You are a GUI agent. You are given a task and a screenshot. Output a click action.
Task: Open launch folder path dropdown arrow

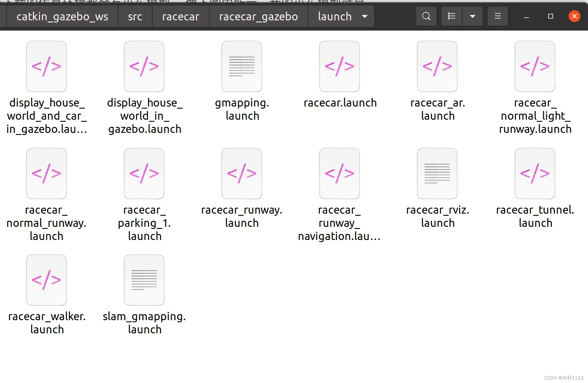coord(365,16)
